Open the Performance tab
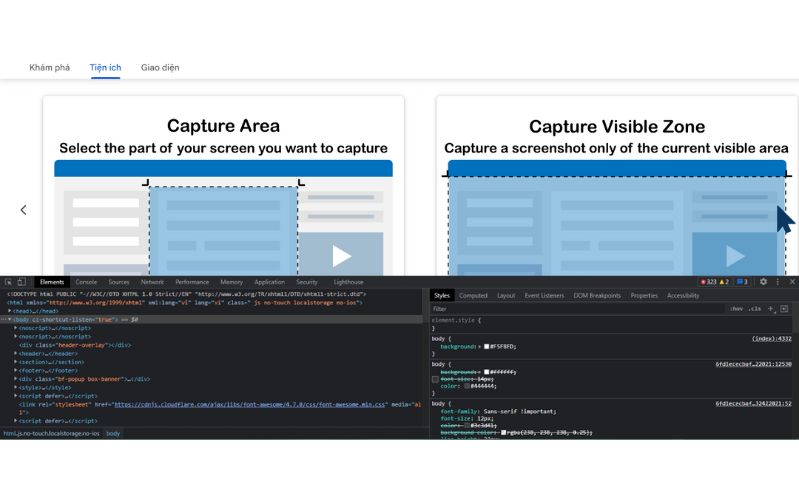This screenshot has height=500, width=799. 192,282
